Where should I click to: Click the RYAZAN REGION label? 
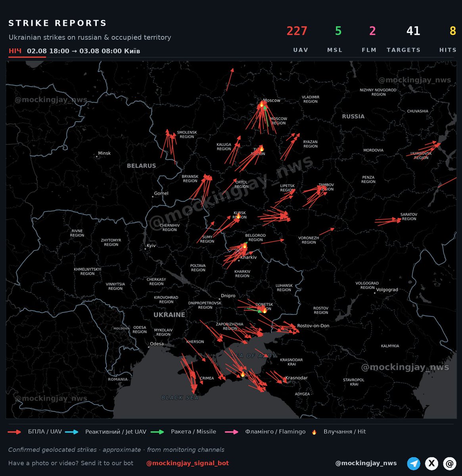pyautogui.click(x=311, y=144)
